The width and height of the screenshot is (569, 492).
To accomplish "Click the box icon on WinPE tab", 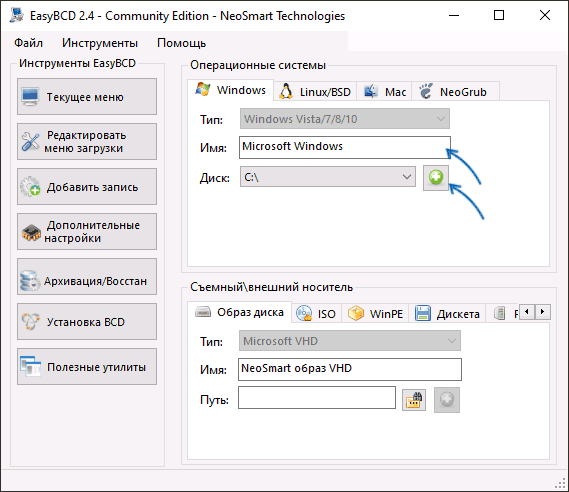I will click(x=356, y=313).
